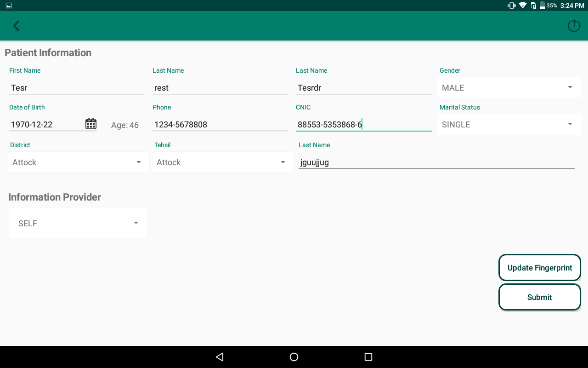
Task: Focus the Phone field 1234-5678808
Action: (x=220, y=124)
